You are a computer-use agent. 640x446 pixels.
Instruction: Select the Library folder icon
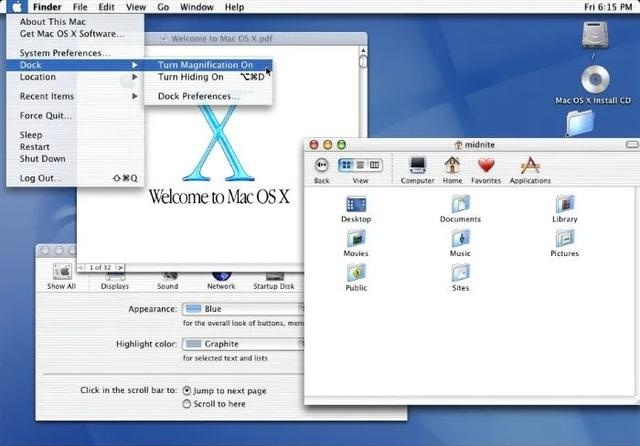tap(565, 204)
